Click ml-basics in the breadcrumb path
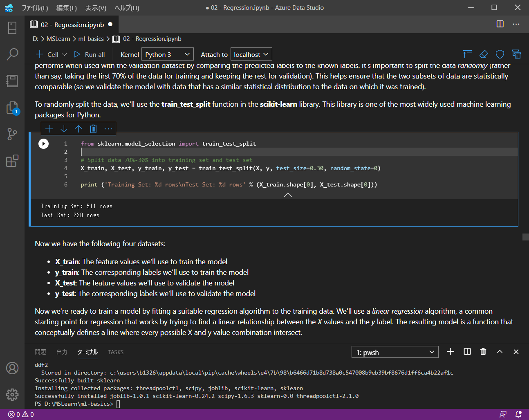Viewport: 529px width, 420px height. pos(91,39)
